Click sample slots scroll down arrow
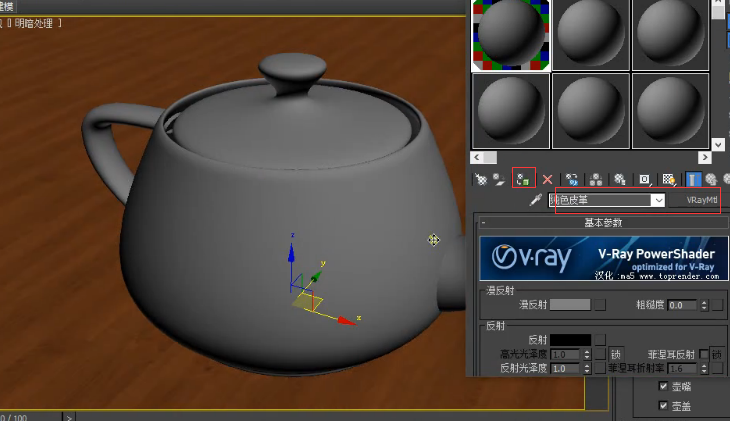The image size is (730, 421). (718, 144)
